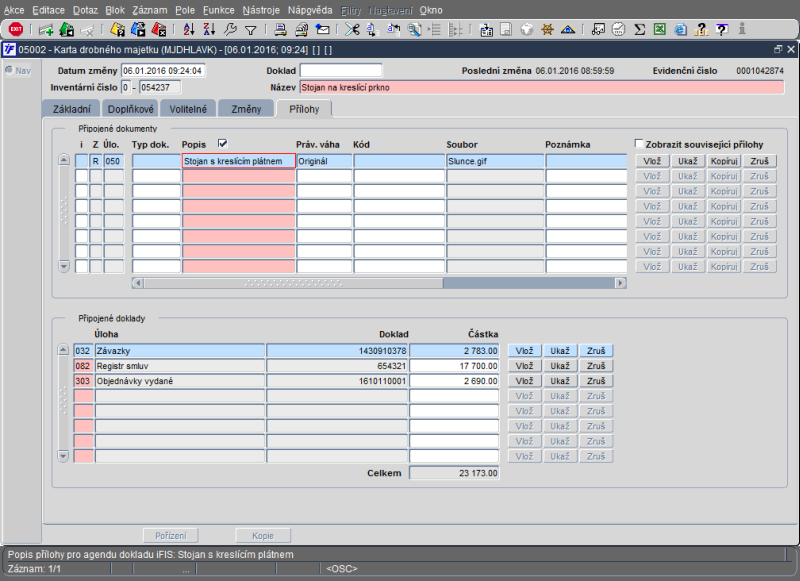Open the Akce menu

pyautogui.click(x=14, y=10)
